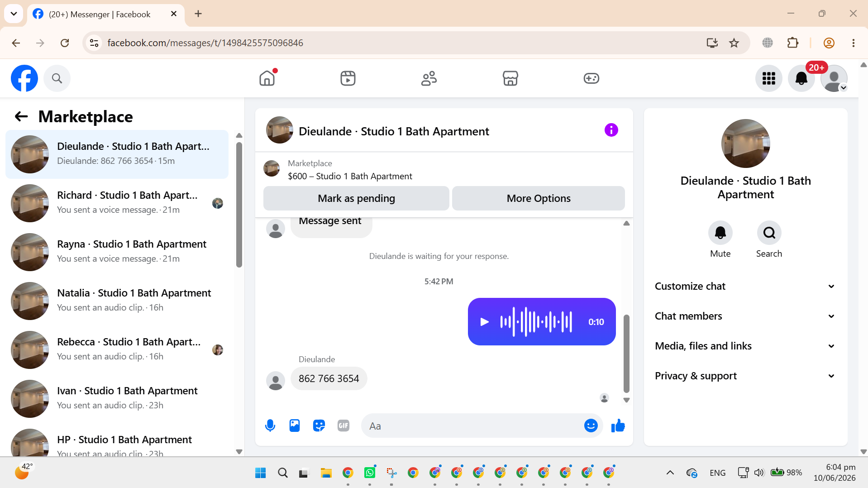Viewport: 868px width, 488px height.
Task: Expand Chat members section
Action: click(x=745, y=316)
